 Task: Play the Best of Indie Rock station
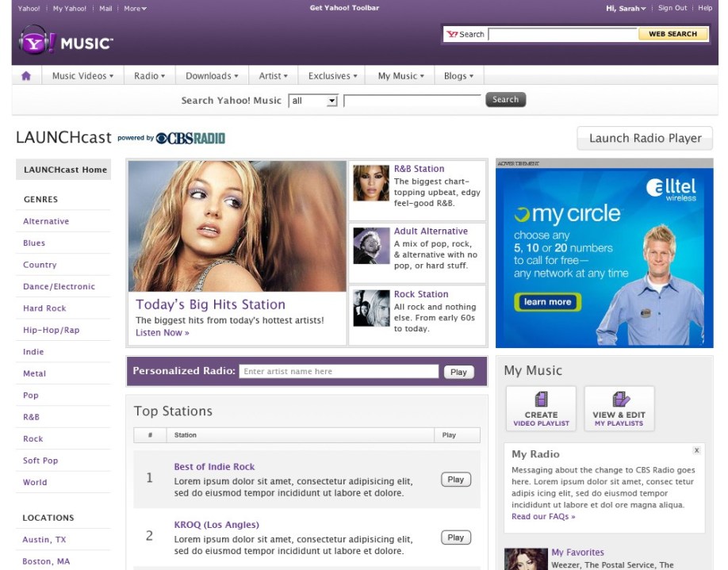point(455,480)
